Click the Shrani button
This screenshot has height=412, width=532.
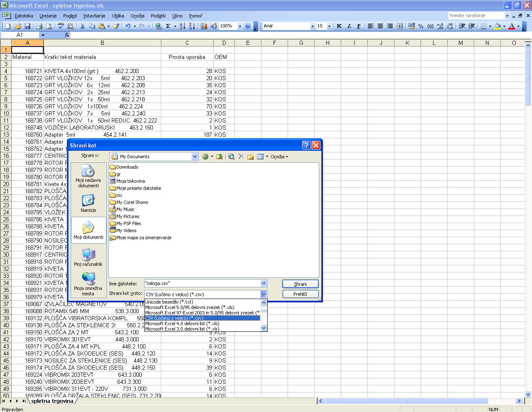tap(300, 284)
